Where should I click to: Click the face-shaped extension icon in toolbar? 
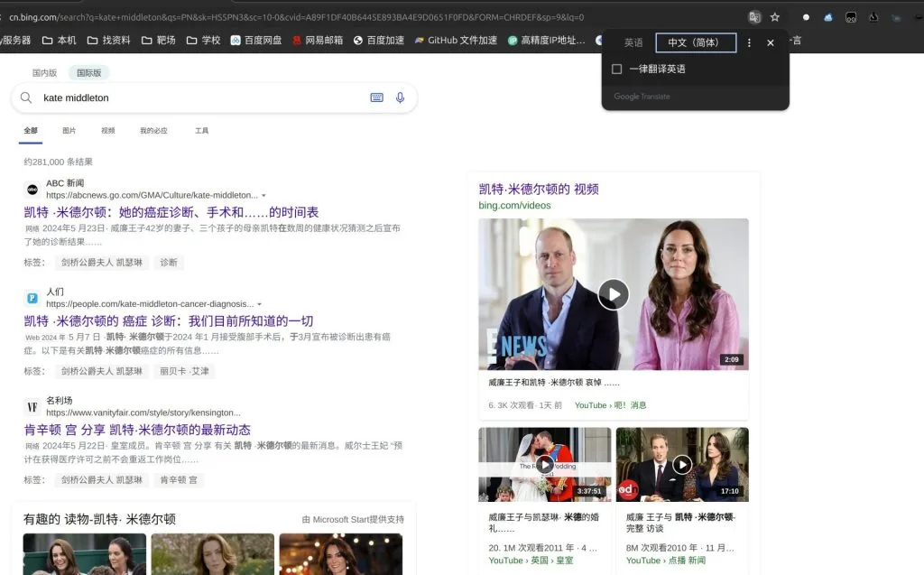851,17
